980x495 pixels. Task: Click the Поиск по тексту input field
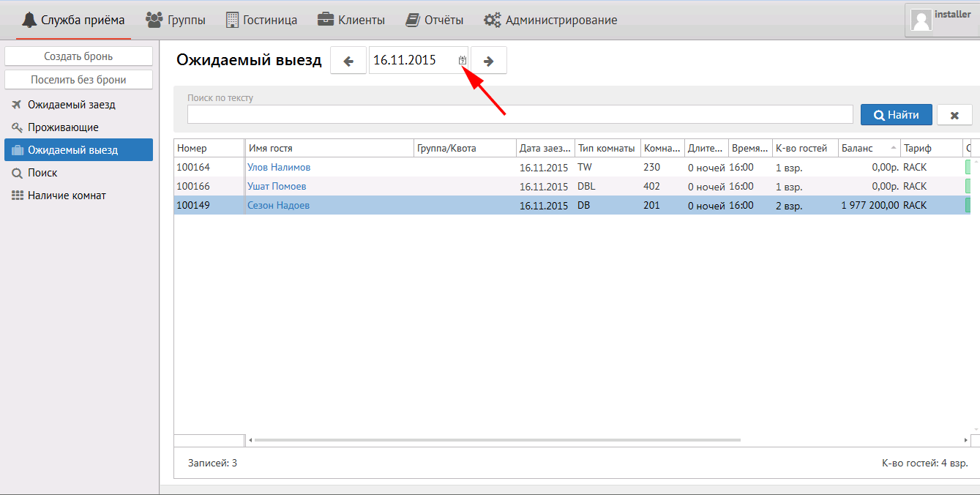click(x=520, y=114)
